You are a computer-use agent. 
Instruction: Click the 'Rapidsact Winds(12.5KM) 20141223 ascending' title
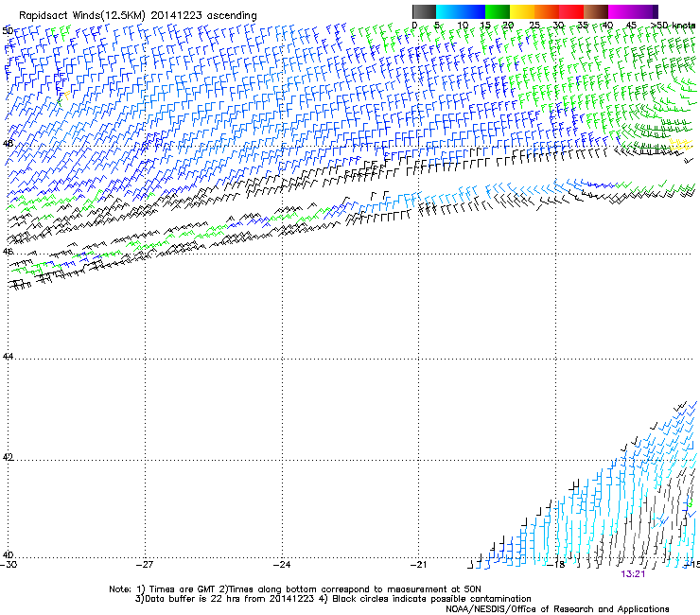pos(138,16)
